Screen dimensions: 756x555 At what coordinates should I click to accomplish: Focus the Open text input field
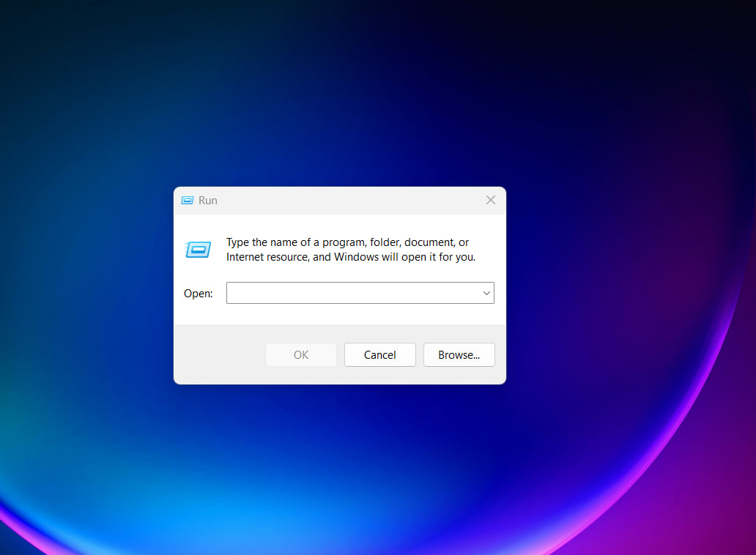tap(360, 293)
